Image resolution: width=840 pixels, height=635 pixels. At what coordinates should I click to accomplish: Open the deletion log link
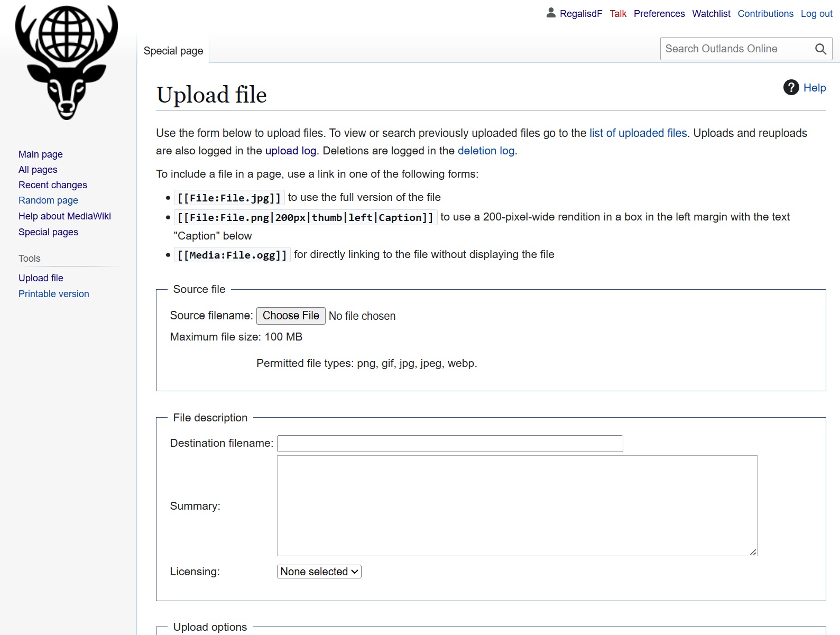[486, 151]
